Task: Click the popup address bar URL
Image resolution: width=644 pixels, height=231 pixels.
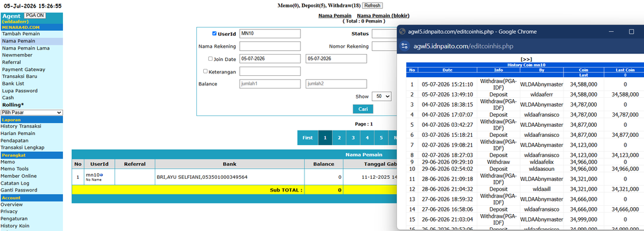Action: coord(464,46)
